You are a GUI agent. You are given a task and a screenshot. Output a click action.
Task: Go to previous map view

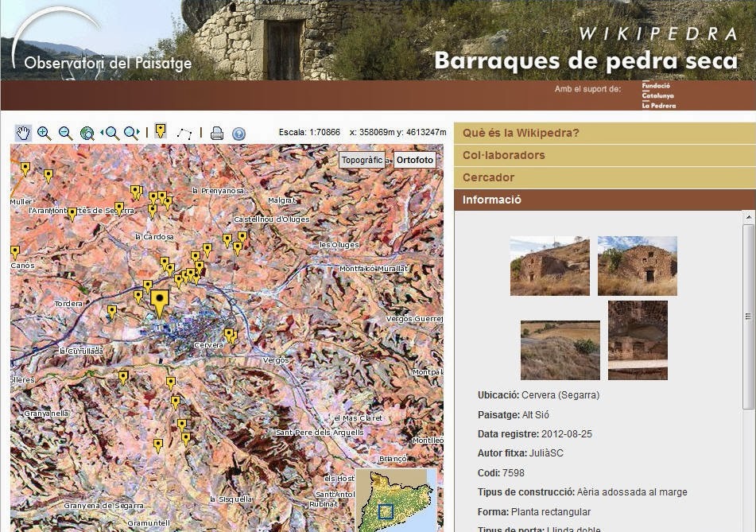pos(110,133)
